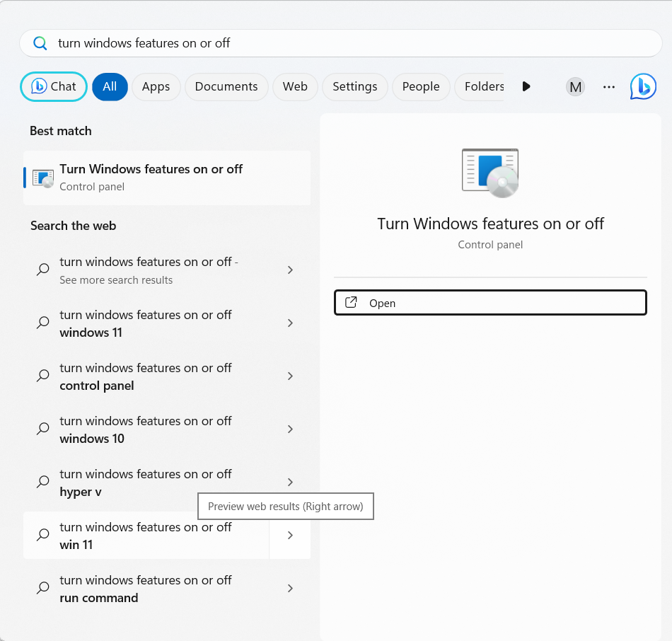This screenshot has height=641, width=672.
Task: Click magnifier icon beside 'windows 11' suggestion
Action: 43,323
